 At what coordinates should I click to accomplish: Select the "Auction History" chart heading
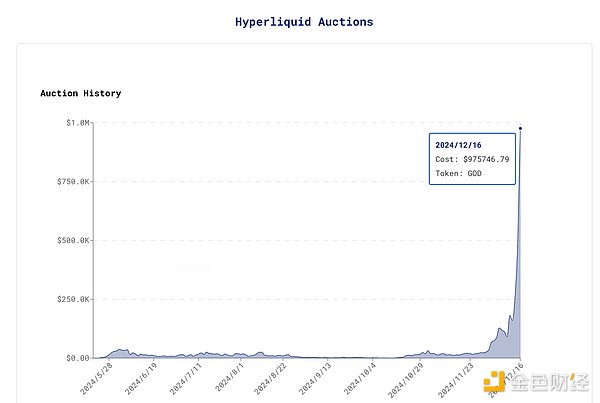81,93
